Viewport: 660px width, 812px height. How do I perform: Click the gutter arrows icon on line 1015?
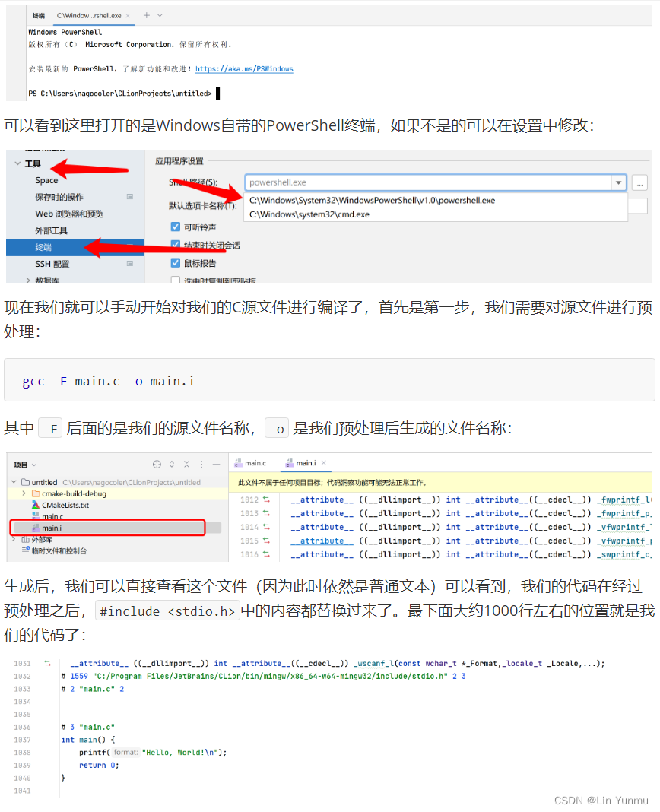point(266,541)
